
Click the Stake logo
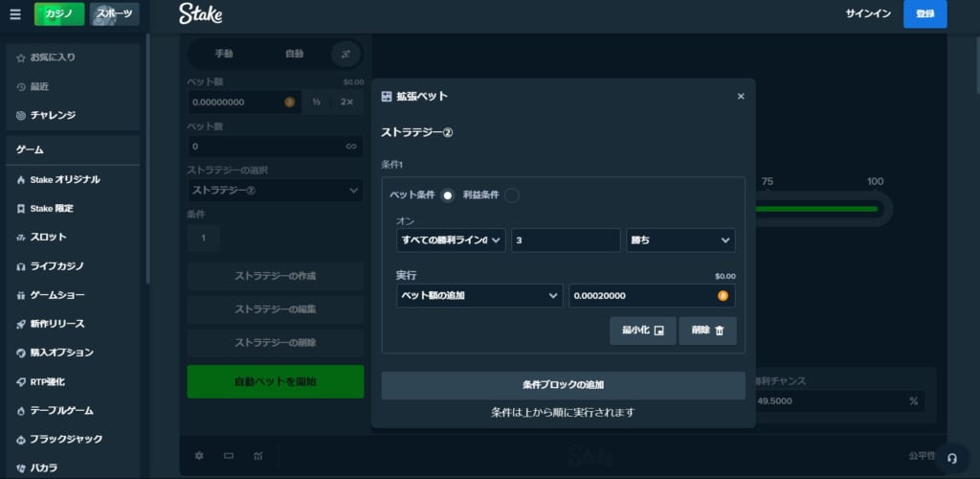200,13
